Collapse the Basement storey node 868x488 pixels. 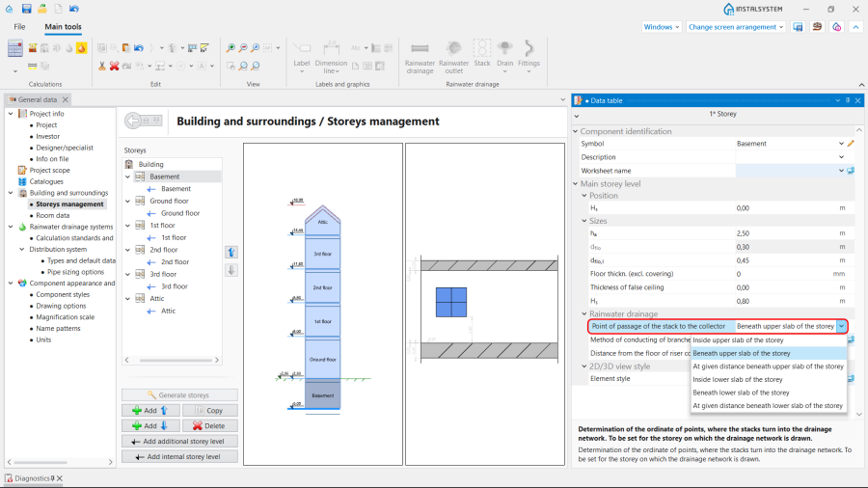[128, 176]
